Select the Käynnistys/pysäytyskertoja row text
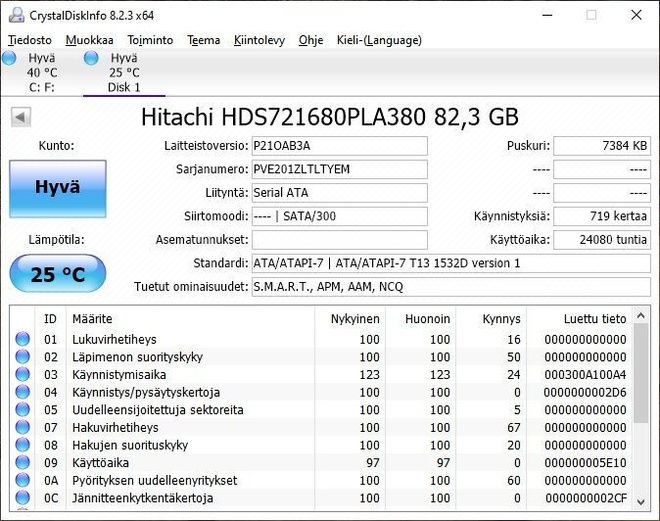Viewport: 660px width, 521px height. point(146,392)
